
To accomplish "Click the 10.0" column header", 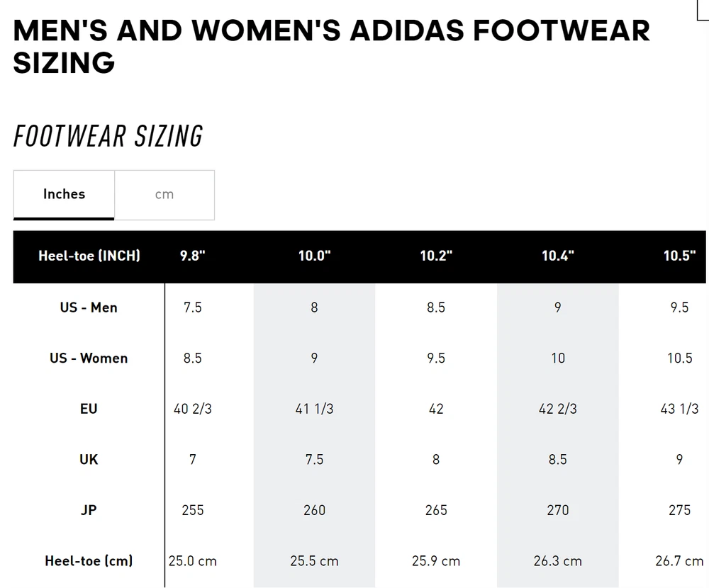I will pos(314,256).
